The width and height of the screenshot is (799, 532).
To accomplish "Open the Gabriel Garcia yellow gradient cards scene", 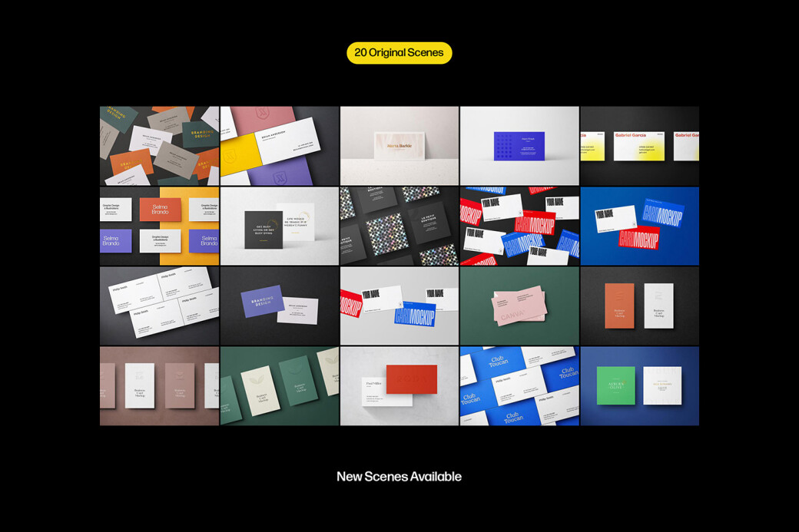I will [638, 144].
